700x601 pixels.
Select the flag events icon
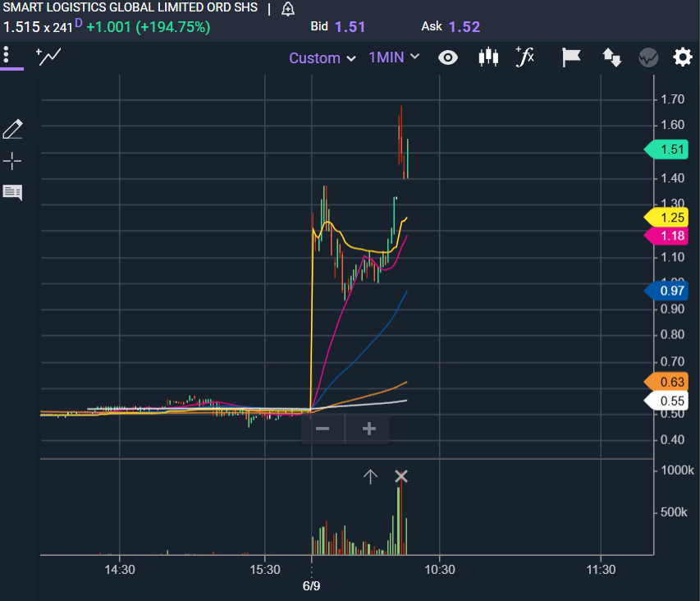tap(570, 57)
